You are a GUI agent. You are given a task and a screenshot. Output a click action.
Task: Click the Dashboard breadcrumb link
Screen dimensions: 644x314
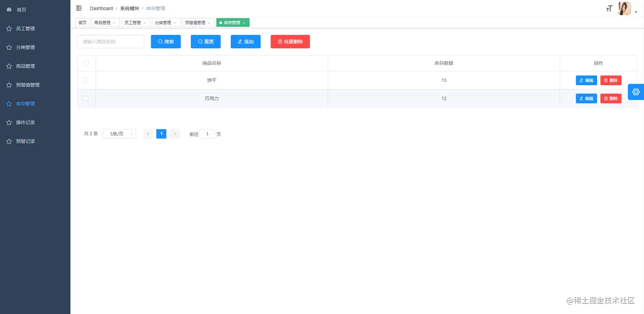(x=101, y=9)
